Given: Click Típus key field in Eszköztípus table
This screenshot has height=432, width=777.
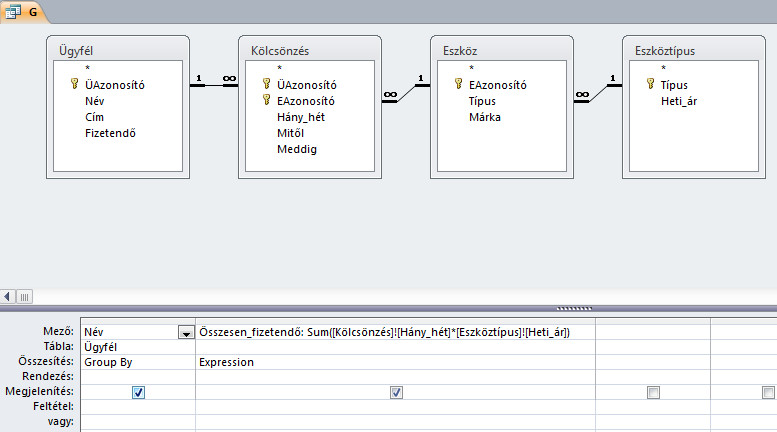Looking at the screenshot, I should pos(673,85).
